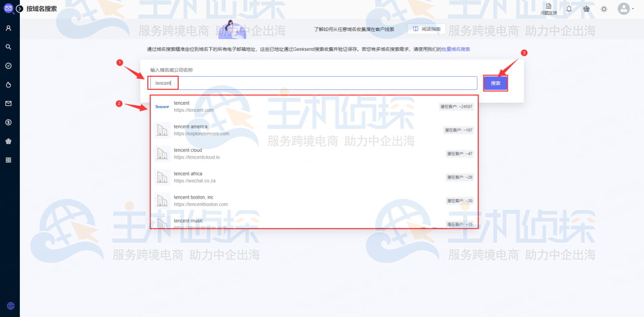Image resolution: width=644 pixels, height=317 pixels.
Task: Click the notification bell icon
Action: point(568,9)
